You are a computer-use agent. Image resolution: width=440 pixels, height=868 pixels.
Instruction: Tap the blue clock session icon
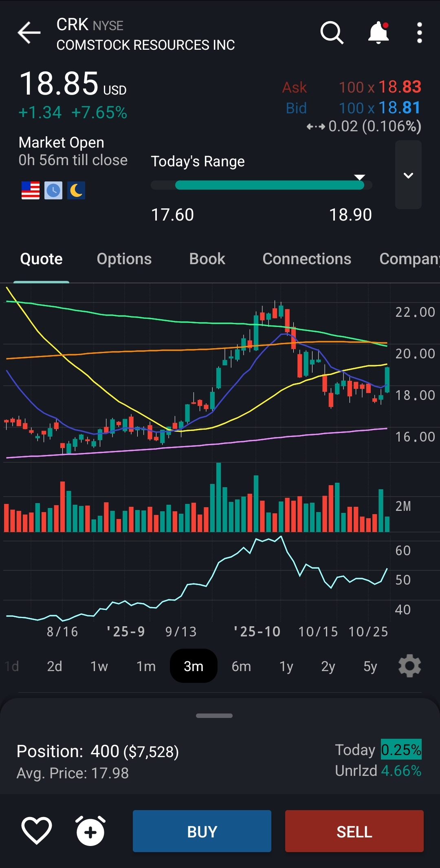(53, 190)
